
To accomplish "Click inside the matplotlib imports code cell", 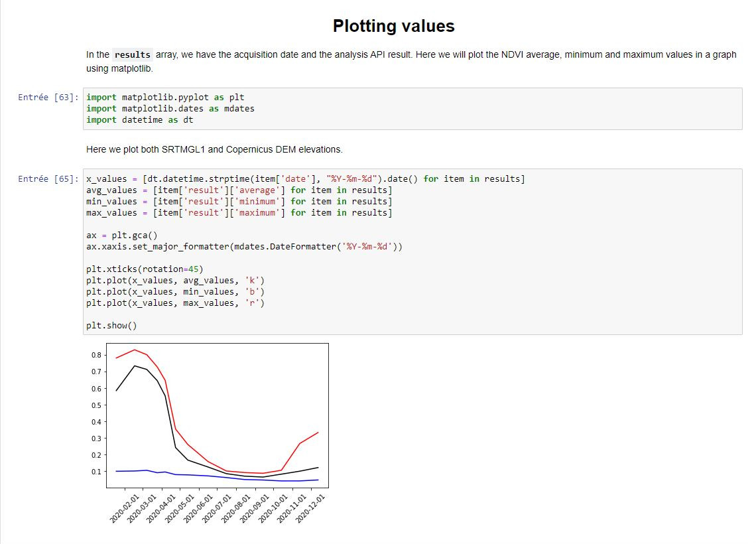I will (265, 108).
